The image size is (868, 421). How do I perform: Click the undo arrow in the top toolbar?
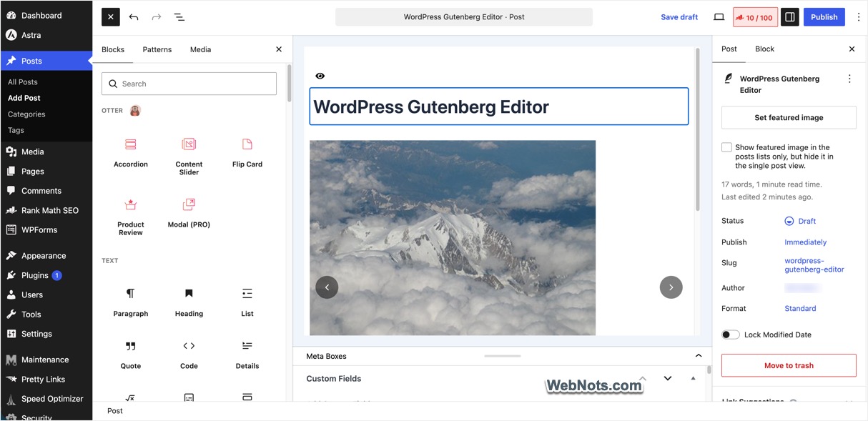pos(134,17)
